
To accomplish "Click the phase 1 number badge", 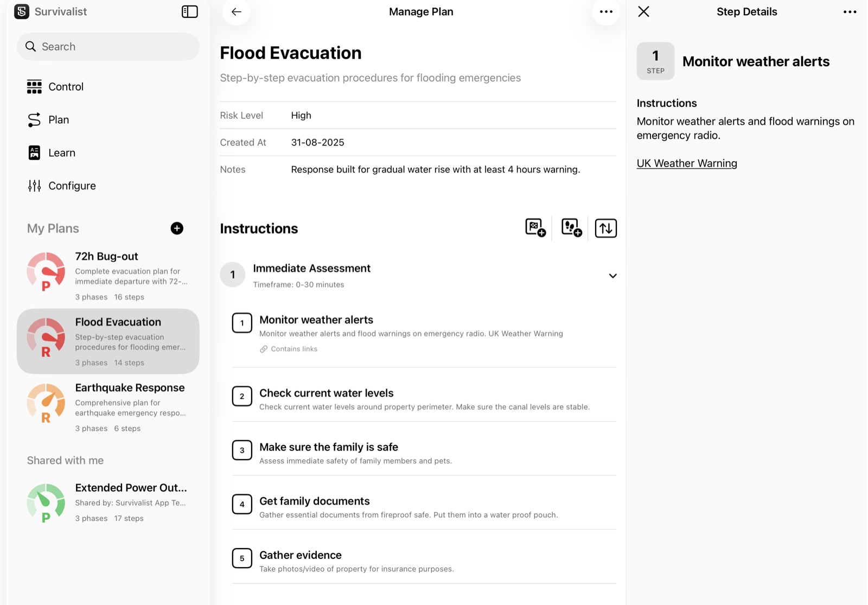I will tap(233, 275).
